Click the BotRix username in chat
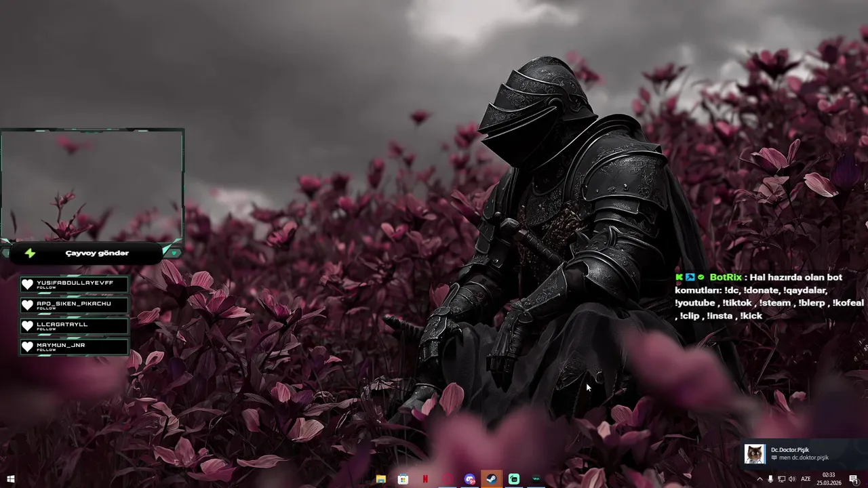This screenshot has width=868, height=488. pyautogui.click(x=726, y=277)
